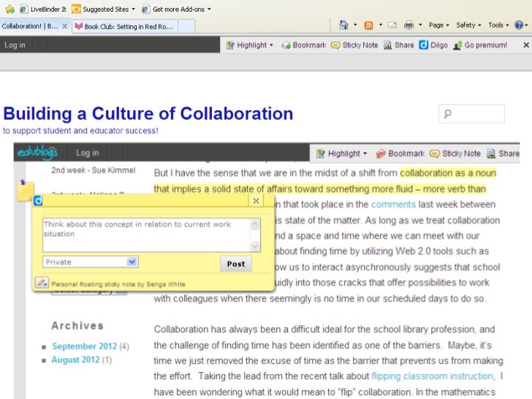Image resolution: width=532 pixels, height=399 pixels.
Task: Expand the top Highlight dropdown
Action: [x=250, y=45]
